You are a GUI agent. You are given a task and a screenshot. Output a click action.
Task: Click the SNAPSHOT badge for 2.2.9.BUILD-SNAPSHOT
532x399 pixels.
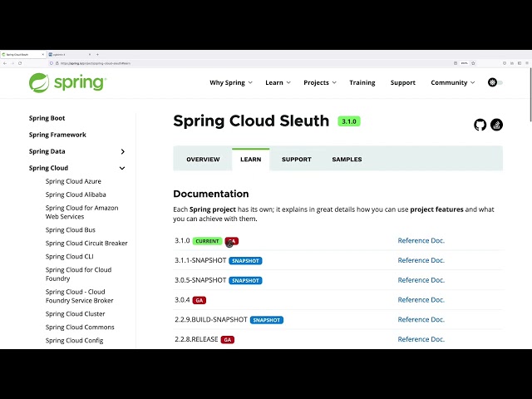click(266, 320)
